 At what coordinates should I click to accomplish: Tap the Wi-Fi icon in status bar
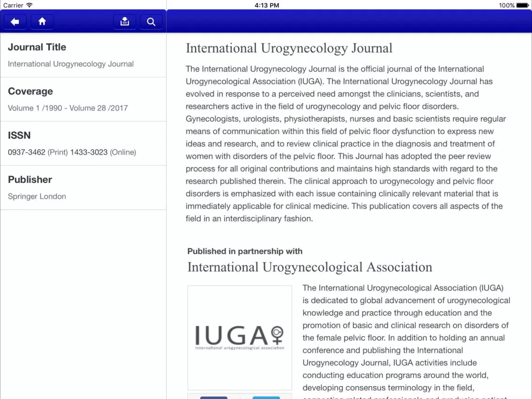click(30, 5)
